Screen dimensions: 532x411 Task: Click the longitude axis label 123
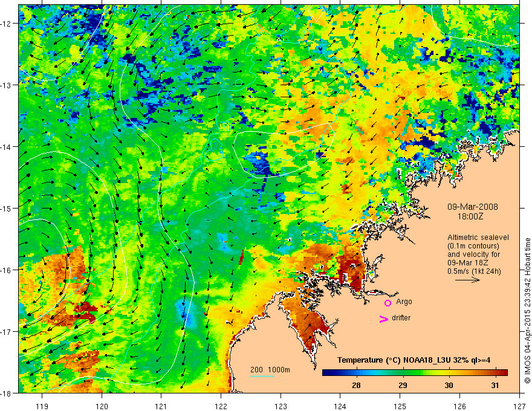pos(281,406)
